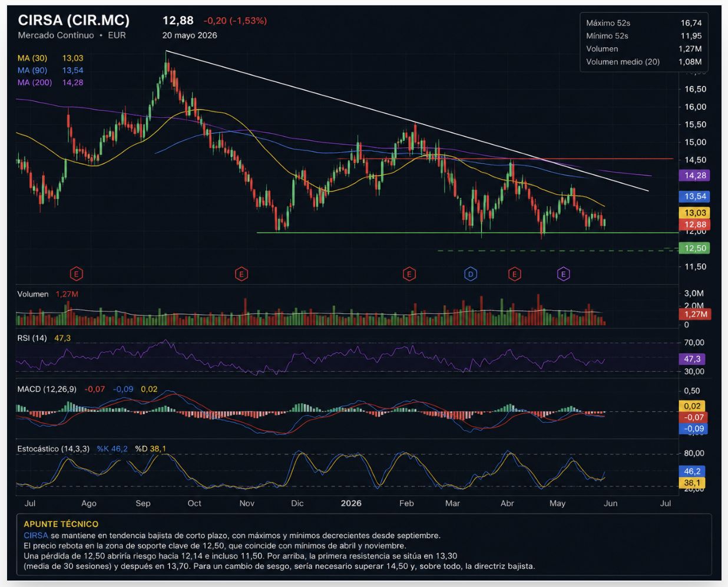Image resolution: width=728 pixels, height=587 pixels.
Task: Click the Mínimo 52s label
Action: pos(607,36)
